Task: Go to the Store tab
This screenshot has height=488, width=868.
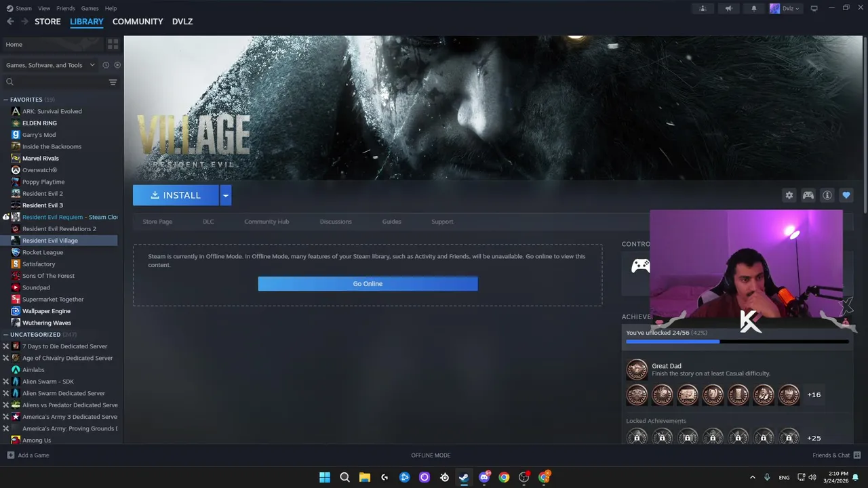Action: (x=47, y=22)
